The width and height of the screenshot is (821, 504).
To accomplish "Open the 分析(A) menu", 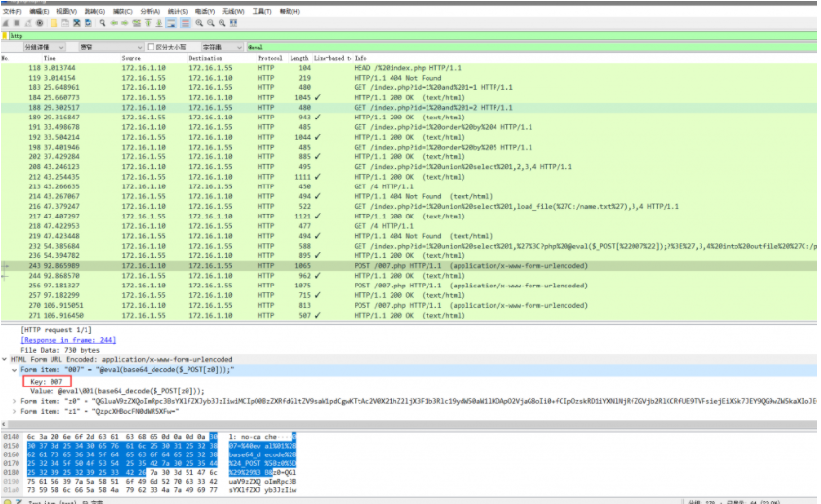I will tap(150, 11).
